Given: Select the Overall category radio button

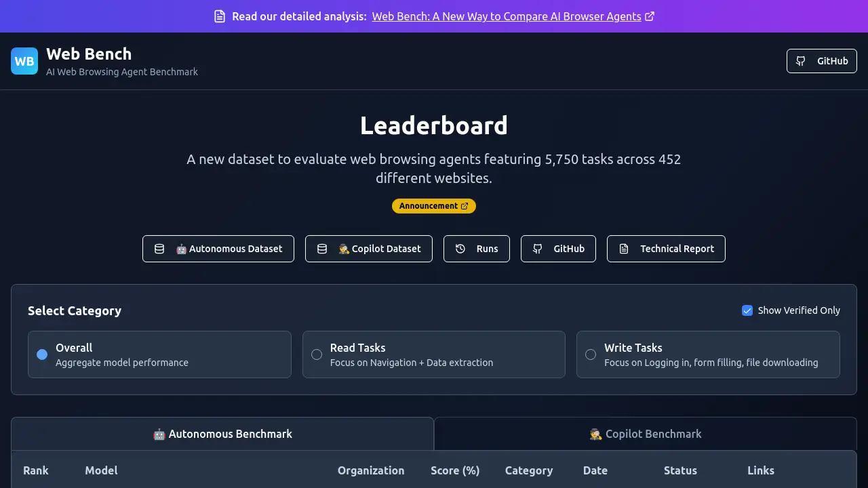Looking at the screenshot, I should 42,354.
